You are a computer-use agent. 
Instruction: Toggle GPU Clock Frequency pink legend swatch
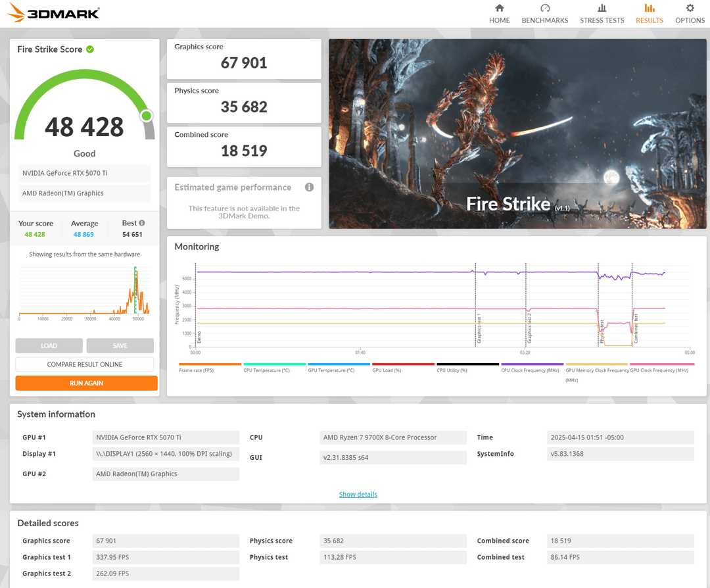(x=662, y=364)
